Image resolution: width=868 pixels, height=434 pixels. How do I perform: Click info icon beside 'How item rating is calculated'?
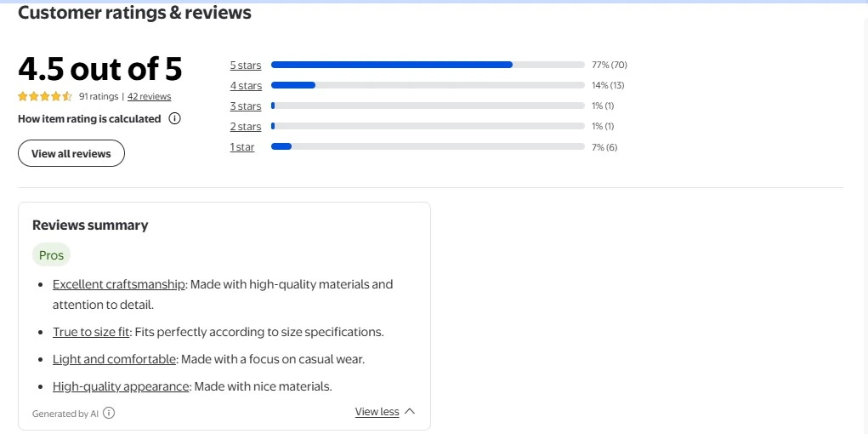point(174,119)
